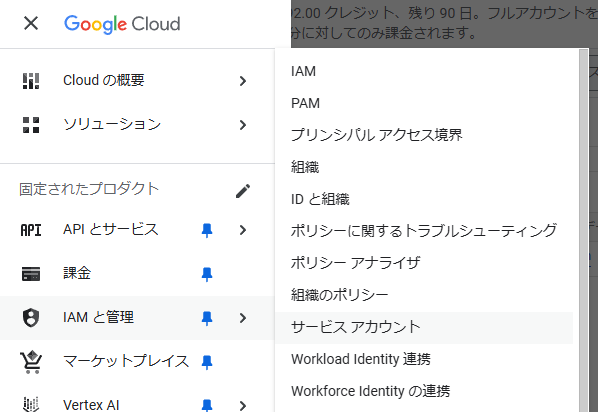This screenshot has height=412, width=598.
Task: Click the IAM と管理 shield icon
Action: 31,318
